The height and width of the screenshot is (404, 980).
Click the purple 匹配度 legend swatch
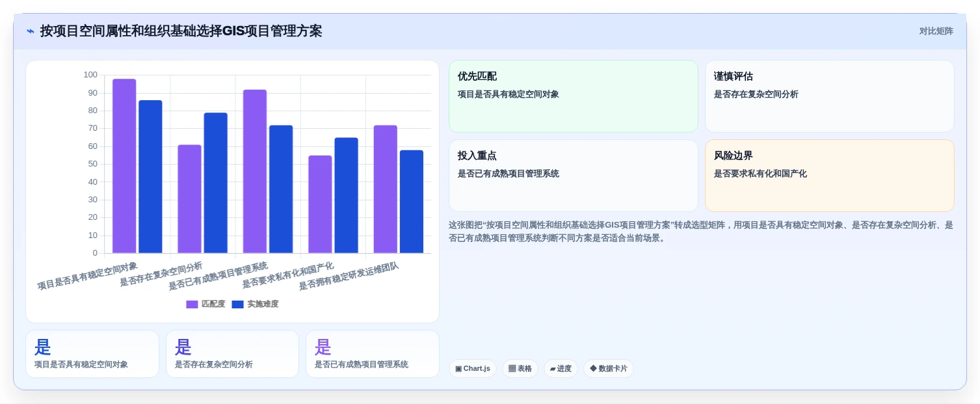click(192, 304)
